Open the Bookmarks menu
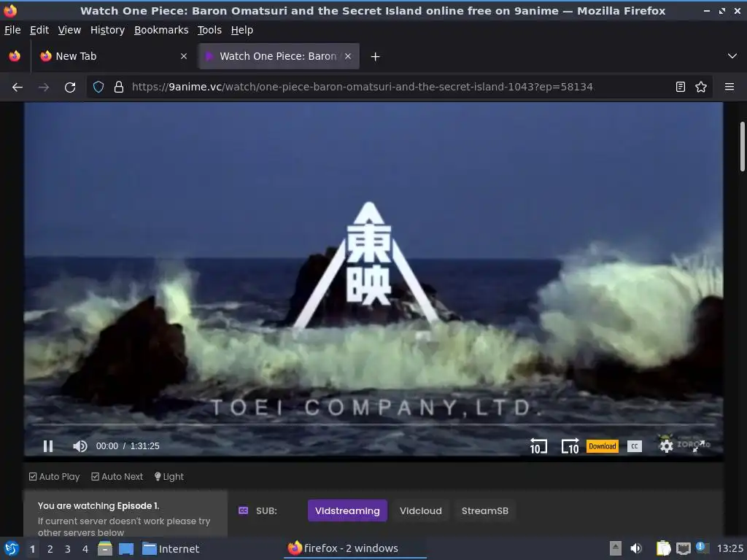The image size is (747, 560). point(161,30)
